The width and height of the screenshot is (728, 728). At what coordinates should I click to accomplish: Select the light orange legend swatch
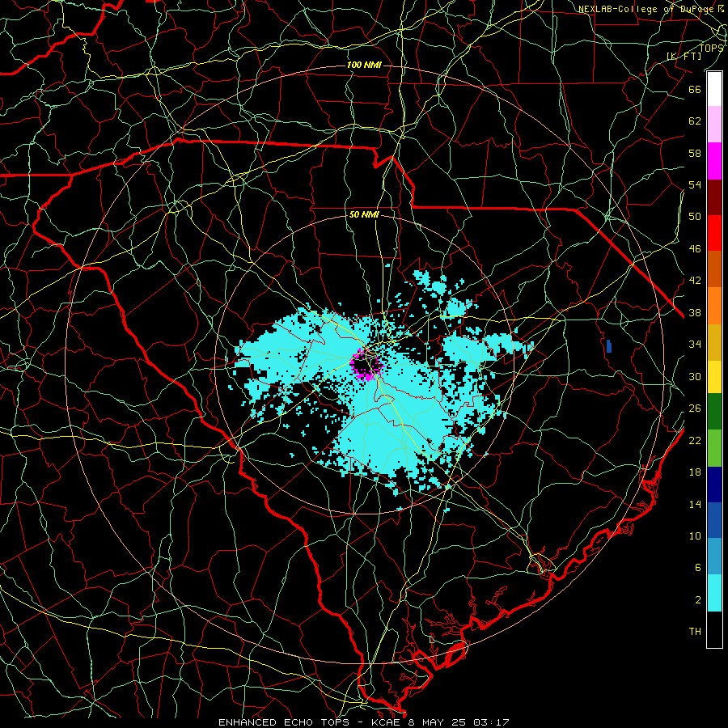point(714,306)
